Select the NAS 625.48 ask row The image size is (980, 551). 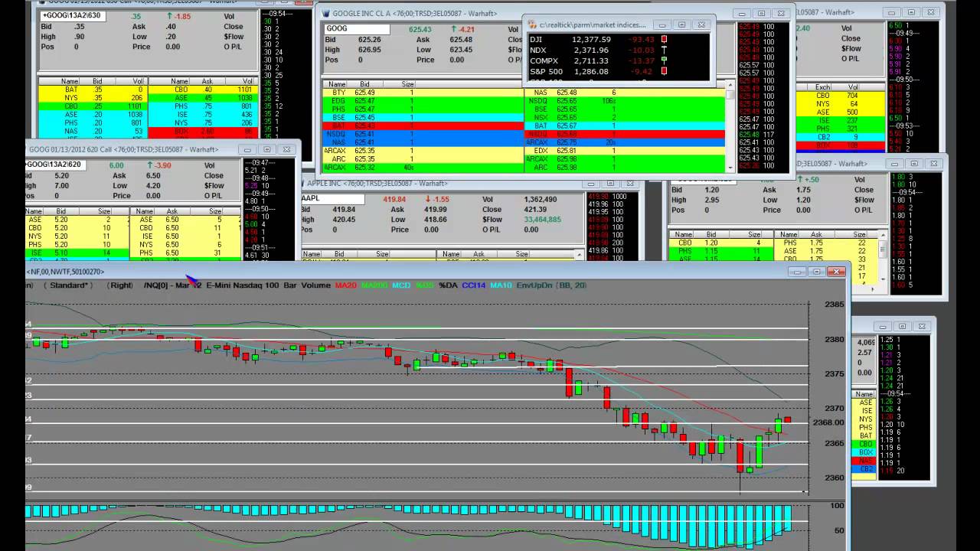pos(624,93)
